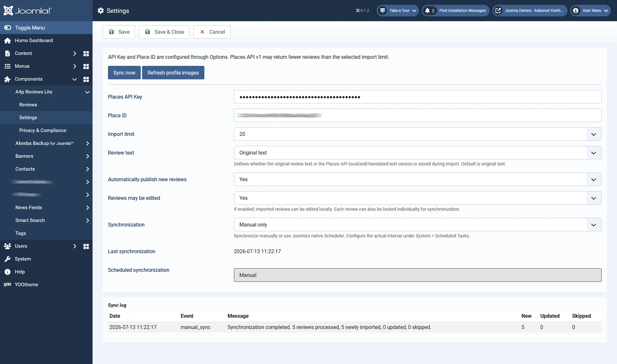Viewport: 617px width, 364px height.
Task: Open the Tags component
Action: 21,233
